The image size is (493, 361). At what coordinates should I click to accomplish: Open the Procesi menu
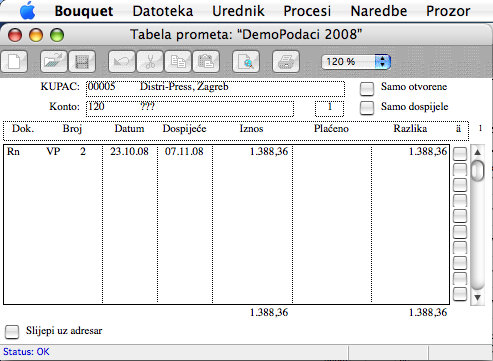(x=307, y=11)
